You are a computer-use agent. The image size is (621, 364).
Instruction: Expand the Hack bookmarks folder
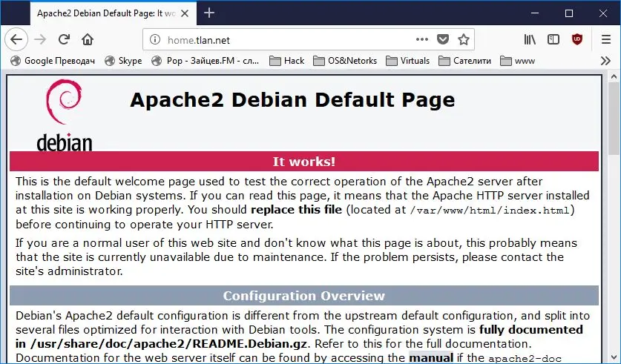click(x=286, y=61)
